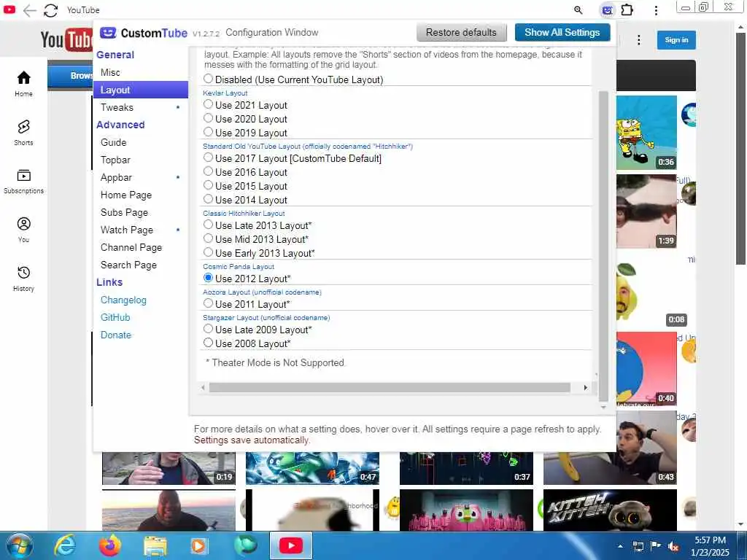
Task: Open the SpongeBob video thumbnail 0:36
Action: click(646, 133)
